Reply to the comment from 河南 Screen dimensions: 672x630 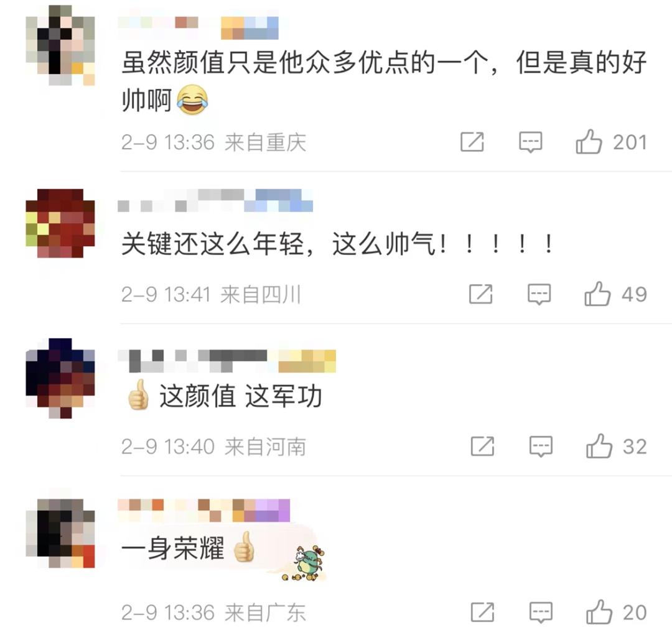coord(541,447)
